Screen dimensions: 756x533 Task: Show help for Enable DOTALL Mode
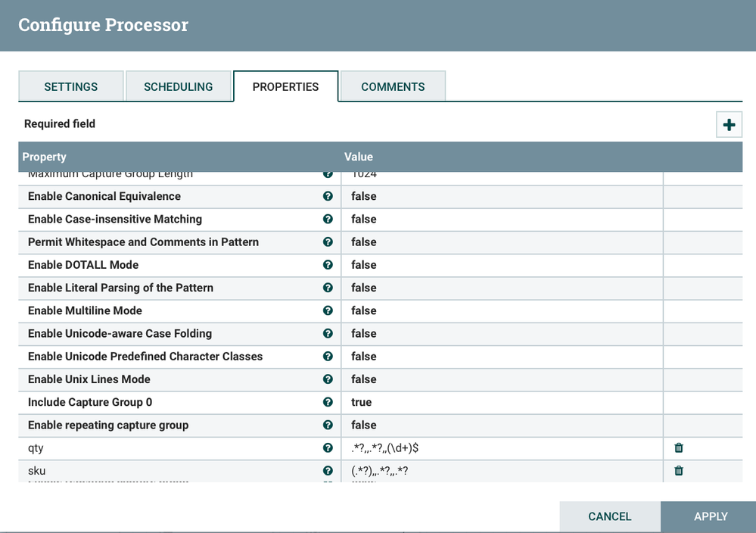(328, 265)
